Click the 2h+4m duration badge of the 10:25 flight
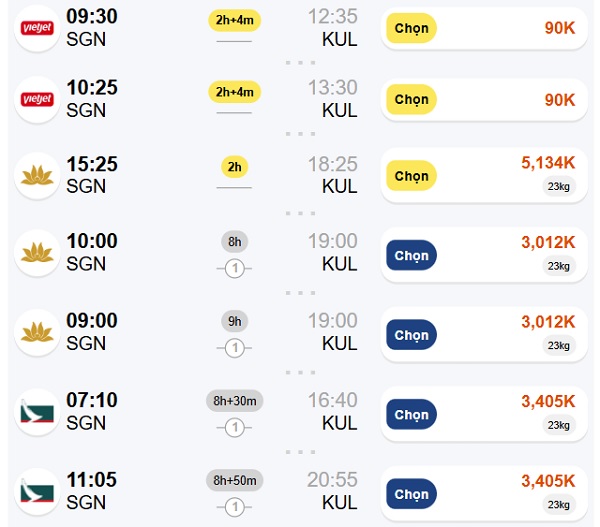The image size is (600, 527). tap(235, 92)
